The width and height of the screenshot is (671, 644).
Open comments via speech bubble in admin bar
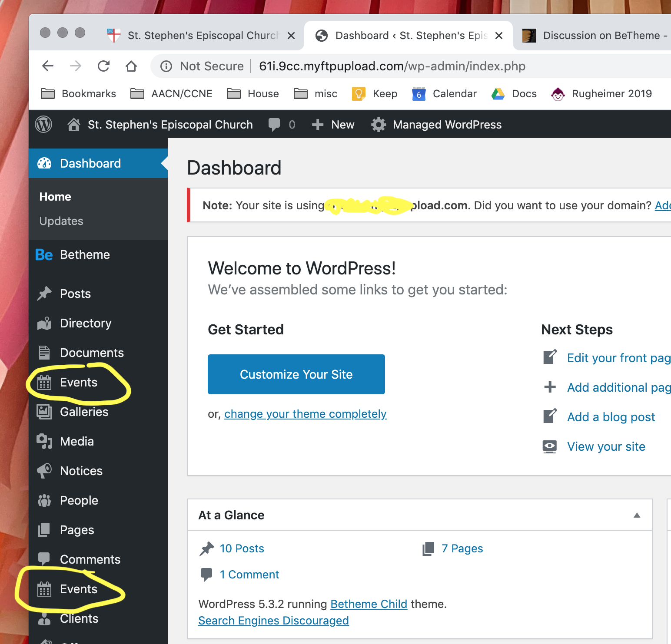coord(275,125)
